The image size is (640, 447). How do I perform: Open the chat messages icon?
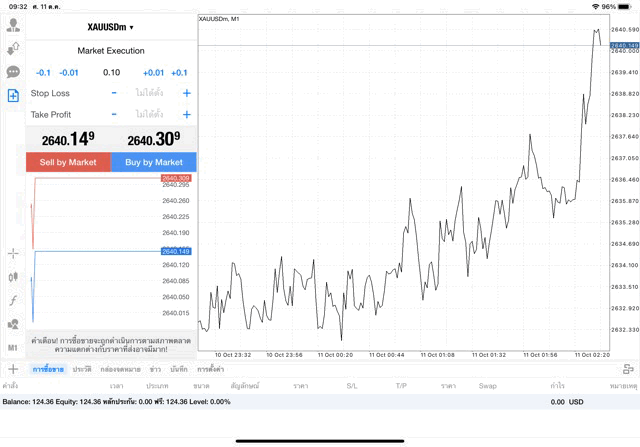click(13, 72)
